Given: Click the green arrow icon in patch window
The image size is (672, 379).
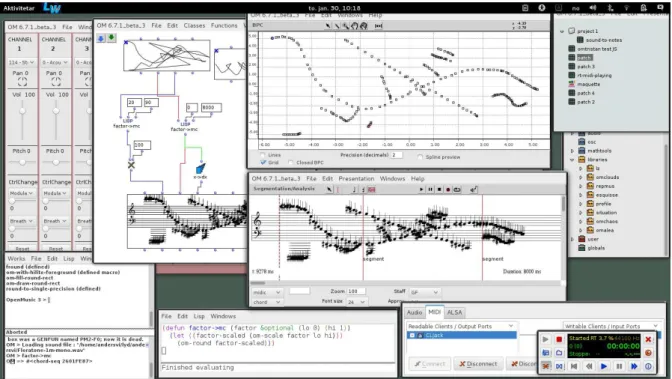Looking at the screenshot, I should click(111, 38).
